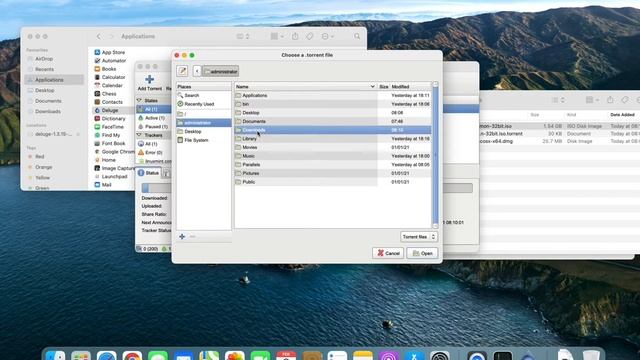Screen dimensions: 640x360
Task: Click the administrator path button in the dialog toolbar
Action: 220,71
